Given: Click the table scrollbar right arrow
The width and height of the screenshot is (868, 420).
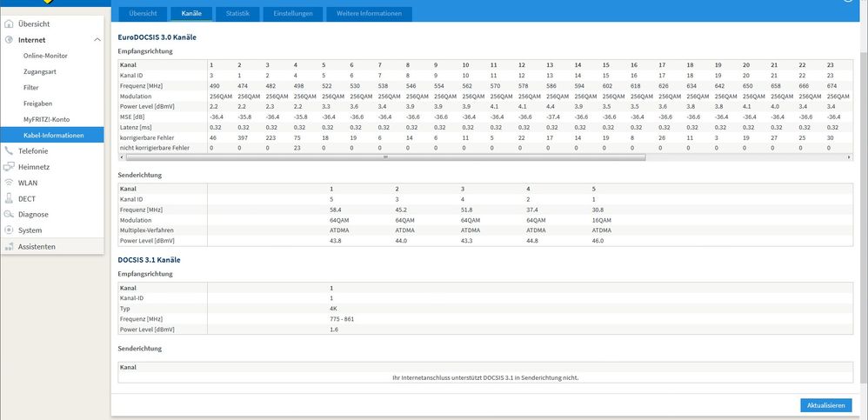Looking at the screenshot, I should click(x=849, y=157).
